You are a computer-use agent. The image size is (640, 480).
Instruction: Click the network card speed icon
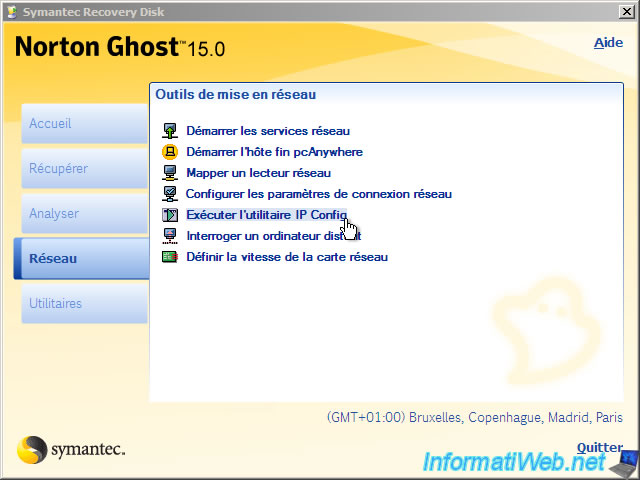tap(170, 257)
